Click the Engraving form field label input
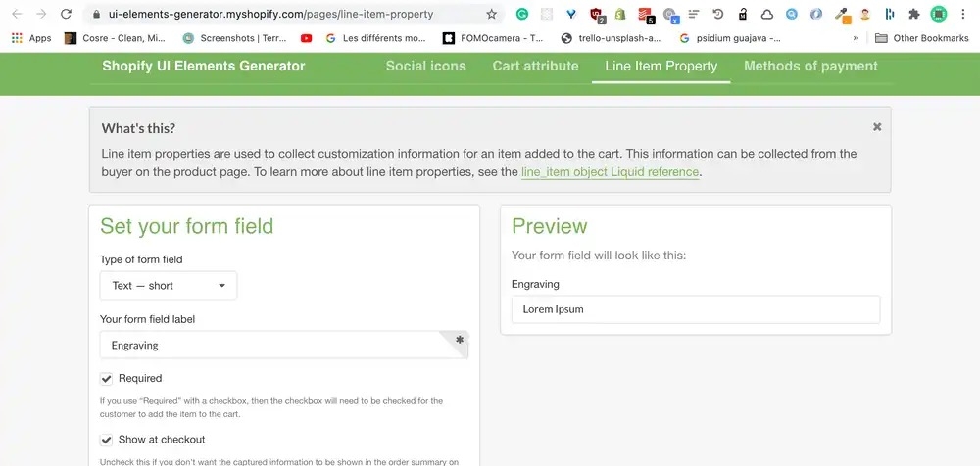Image resolution: width=980 pixels, height=466 pixels. click(x=274, y=345)
